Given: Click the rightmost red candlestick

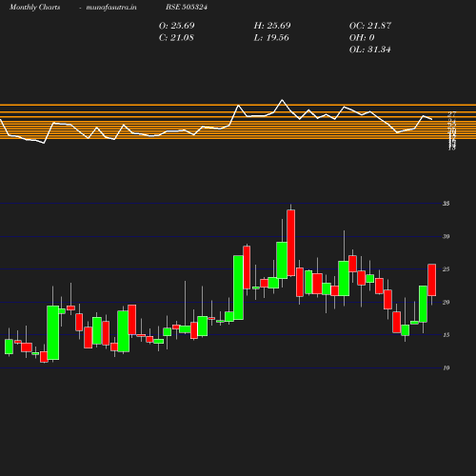Looking at the screenshot, I should click(431, 280).
